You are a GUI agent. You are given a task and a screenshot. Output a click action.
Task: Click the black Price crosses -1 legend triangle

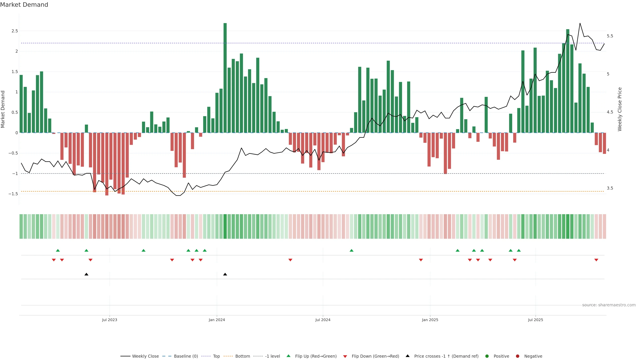tap(408, 356)
